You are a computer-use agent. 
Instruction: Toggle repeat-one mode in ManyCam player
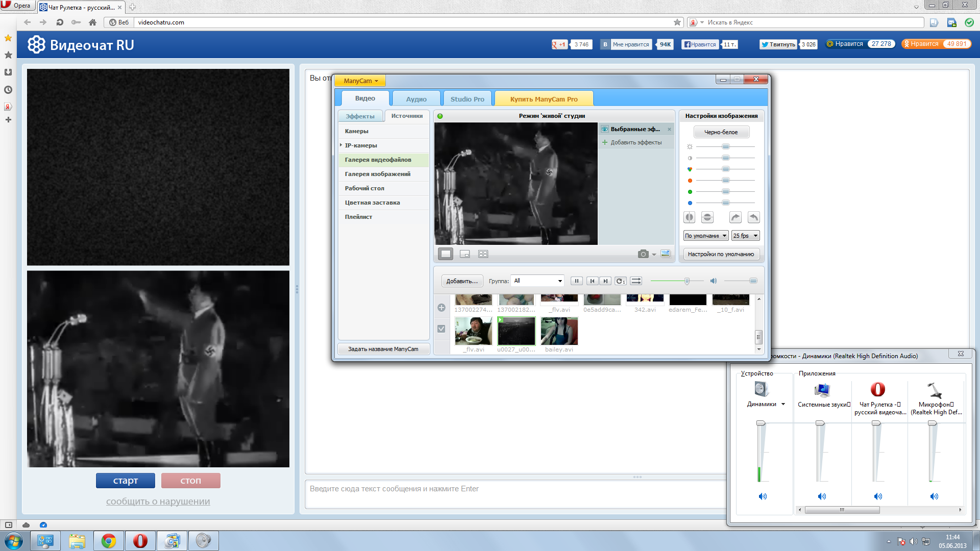click(621, 281)
